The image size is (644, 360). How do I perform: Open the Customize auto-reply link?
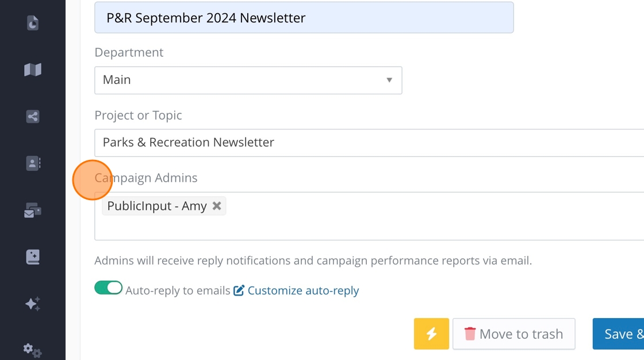pos(303,290)
